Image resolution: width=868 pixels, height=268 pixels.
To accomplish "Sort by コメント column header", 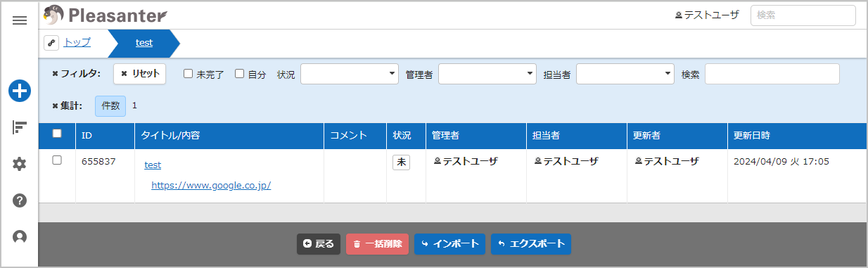I will point(355,136).
